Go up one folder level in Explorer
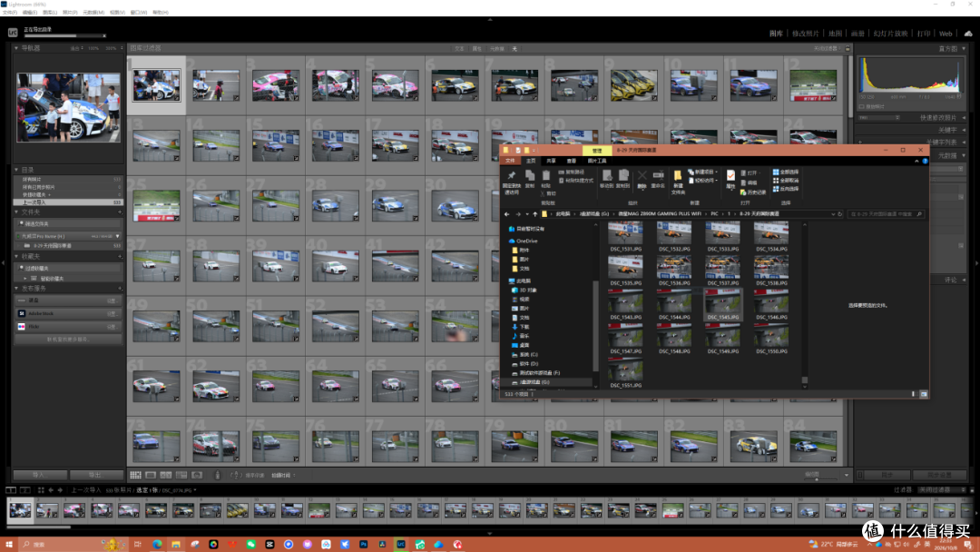The height and width of the screenshot is (552, 980). [535, 213]
